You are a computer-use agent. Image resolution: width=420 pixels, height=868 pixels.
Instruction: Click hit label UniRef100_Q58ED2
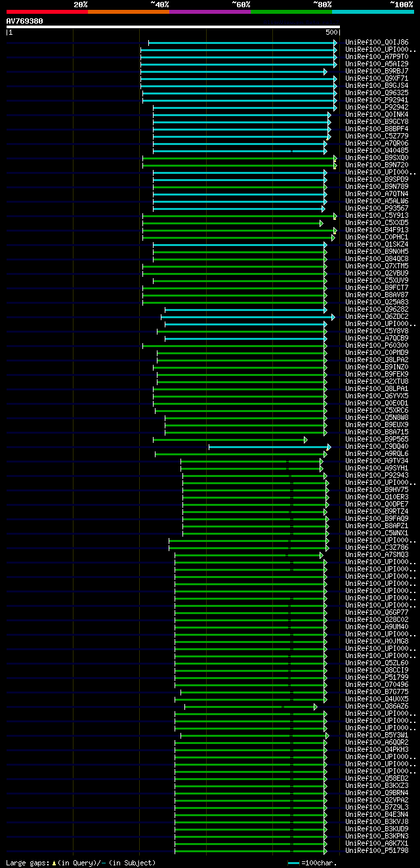(377, 779)
